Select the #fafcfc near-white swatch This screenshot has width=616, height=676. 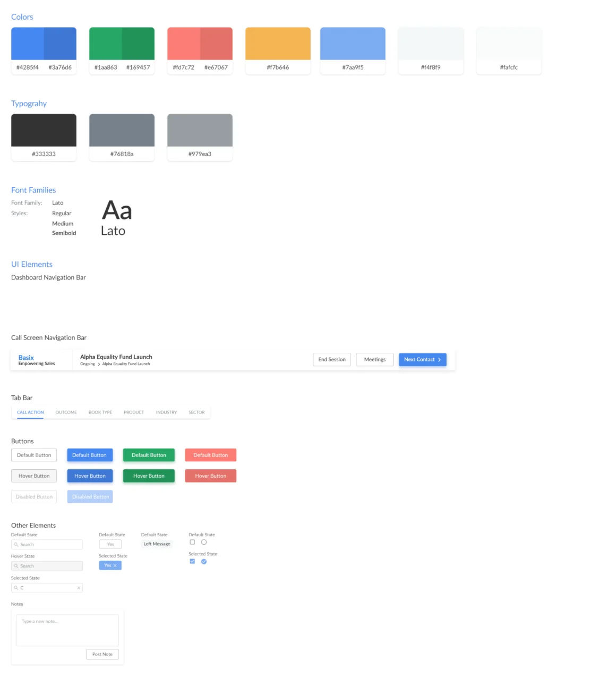pos(509,44)
